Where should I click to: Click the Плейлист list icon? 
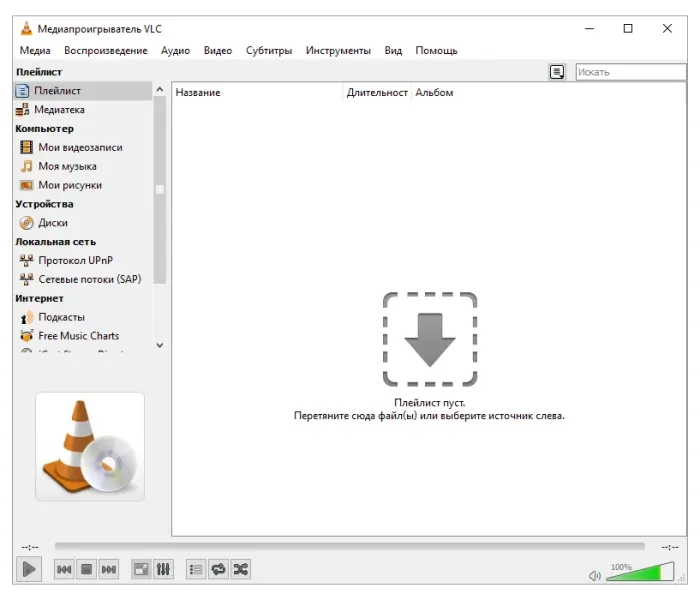click(22, 91)
